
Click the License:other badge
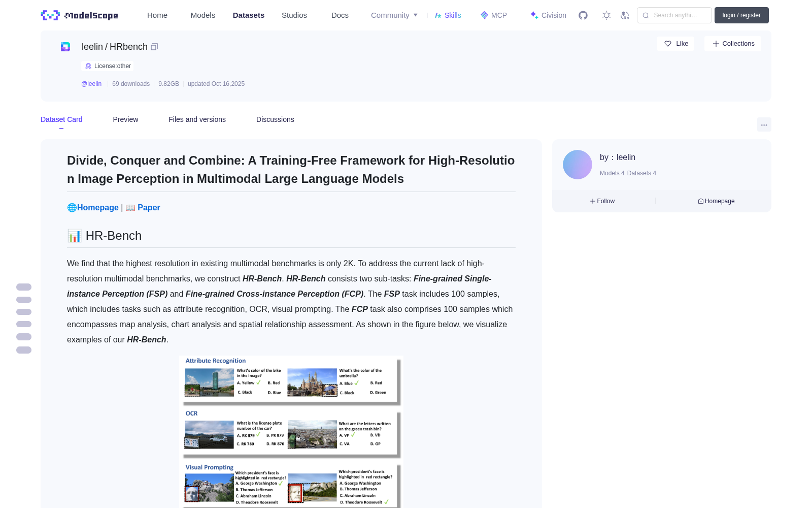click(108, 66)
